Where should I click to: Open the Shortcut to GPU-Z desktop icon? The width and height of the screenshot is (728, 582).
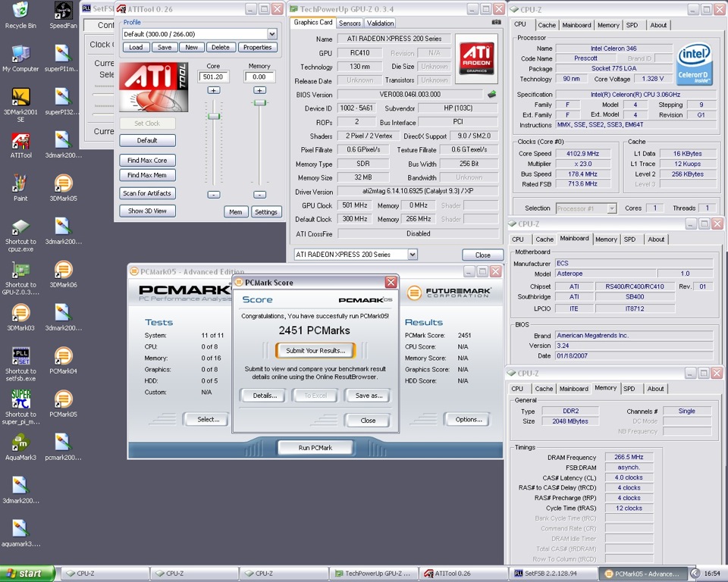tap(20, 277)
